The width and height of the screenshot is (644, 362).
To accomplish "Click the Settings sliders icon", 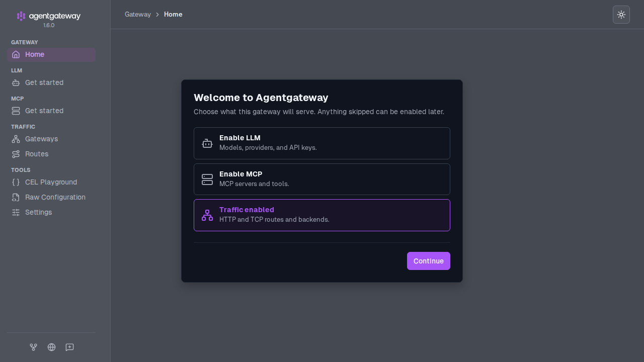I will 16,212.
